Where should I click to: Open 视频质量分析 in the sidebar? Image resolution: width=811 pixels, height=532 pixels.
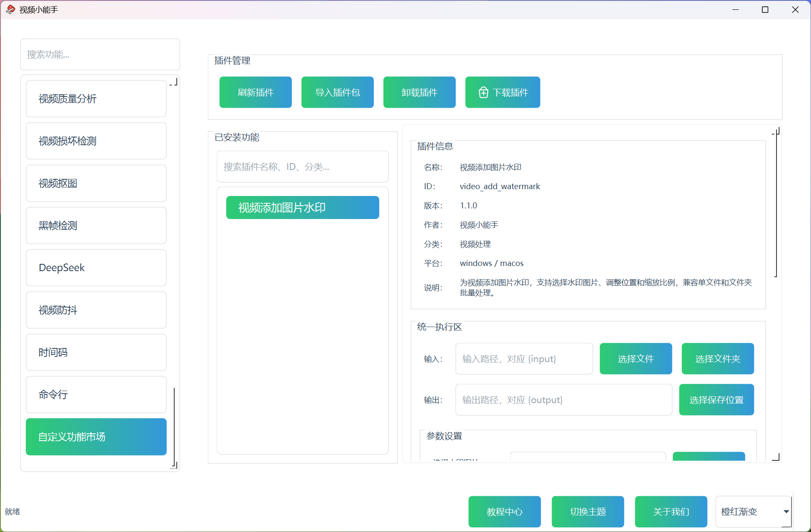(96, 99)
